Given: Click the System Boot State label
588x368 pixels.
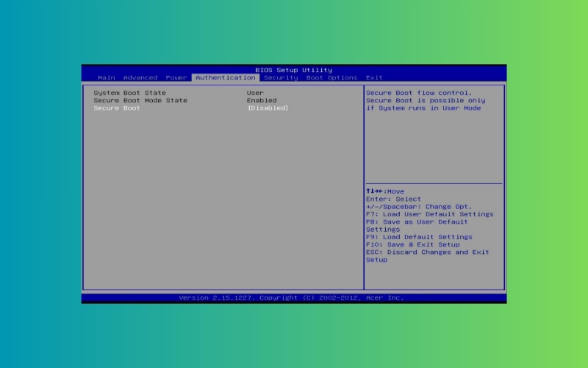Looking at the screenshot, I should pyautogui.click(x=129, y=93).
